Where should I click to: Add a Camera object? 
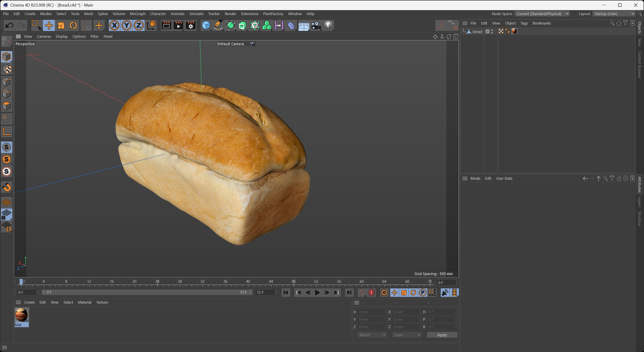coord(316,25)
